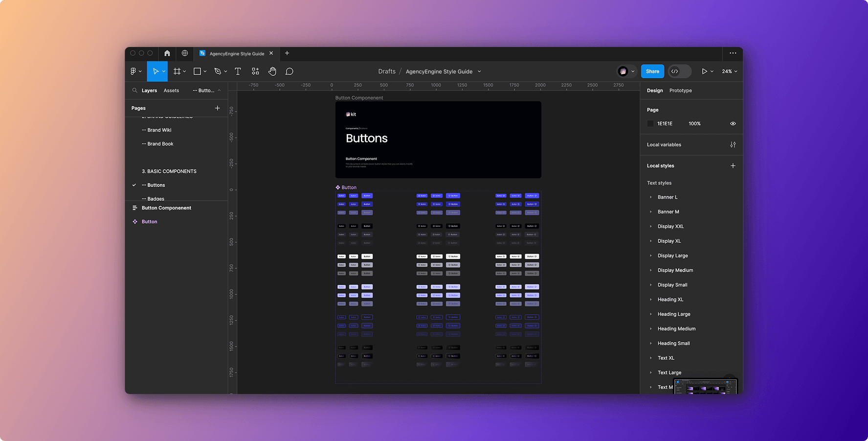Toggle page background color visibility eye
This screenshot has height=441, width=868.
point(733,124)
